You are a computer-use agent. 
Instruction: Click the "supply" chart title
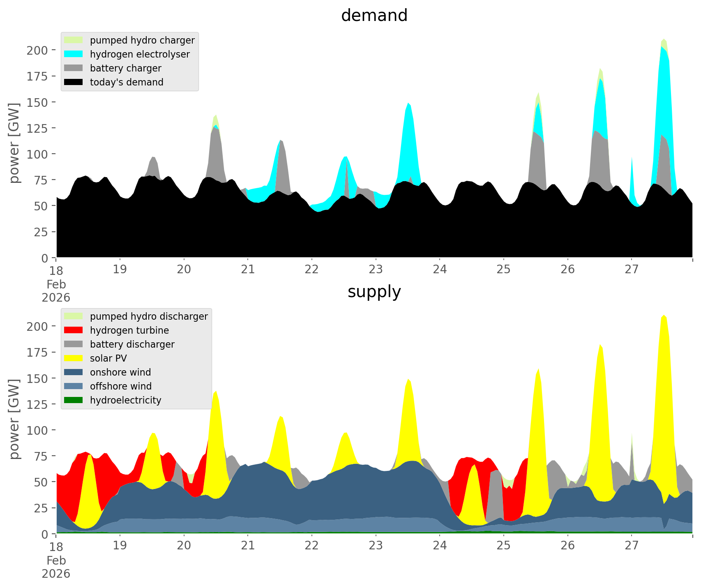point(374,292)
